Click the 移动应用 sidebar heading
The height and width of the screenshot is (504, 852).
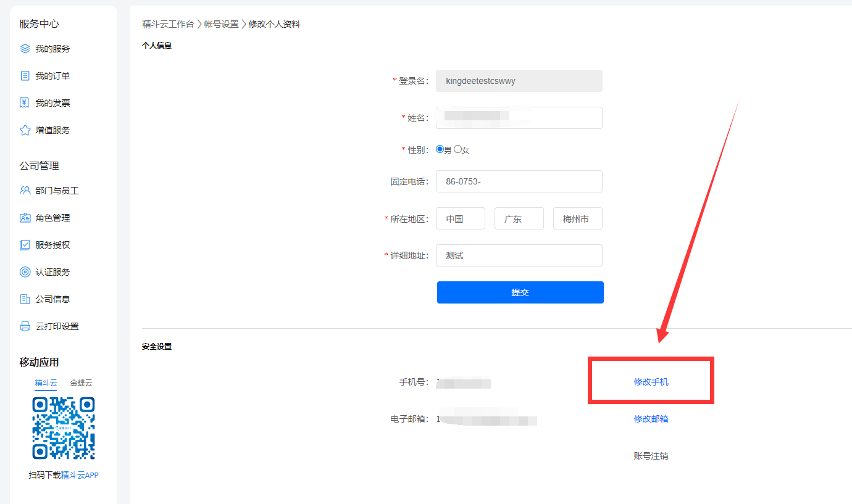(x=39, y=362)
